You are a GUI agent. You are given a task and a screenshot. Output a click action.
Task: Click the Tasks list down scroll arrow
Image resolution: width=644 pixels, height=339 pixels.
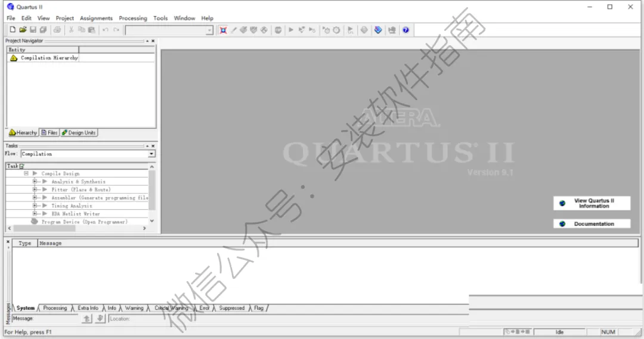pos(152,221)
